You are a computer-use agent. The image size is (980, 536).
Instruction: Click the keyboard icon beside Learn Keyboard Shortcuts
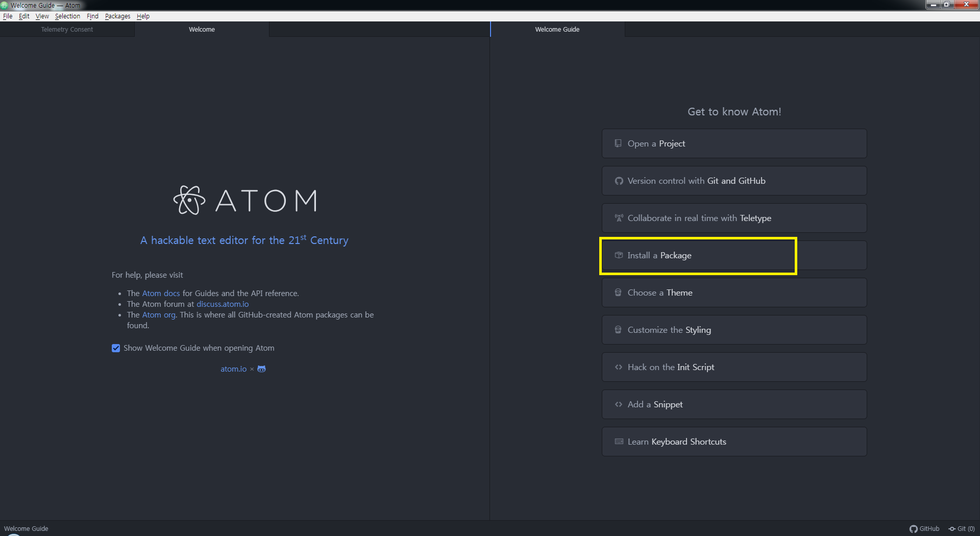click(619, 442)
